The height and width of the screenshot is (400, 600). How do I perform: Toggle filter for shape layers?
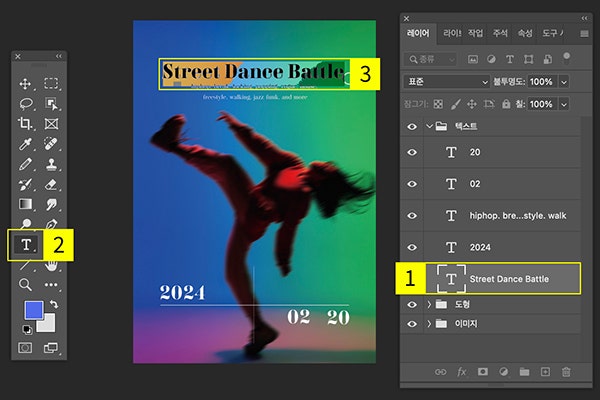coord(528,59)
